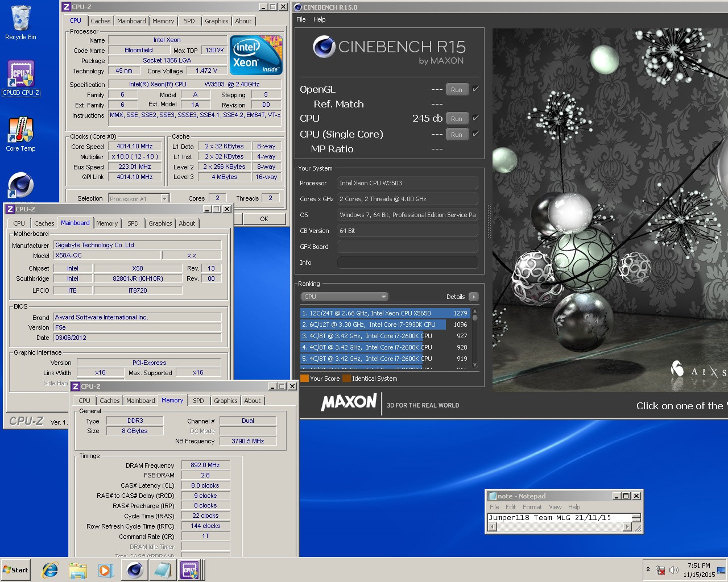Click the Start button
The image size is (728, 582).
16,570
